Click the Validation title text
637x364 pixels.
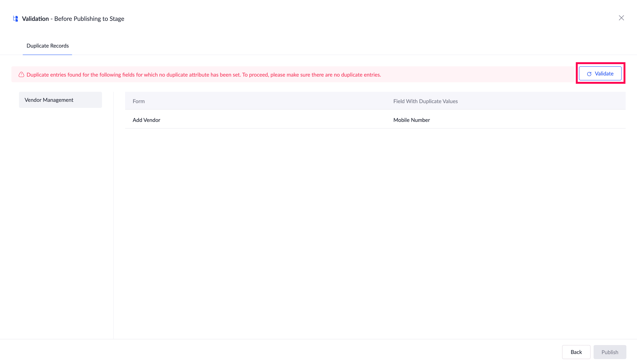click(35, 19)
